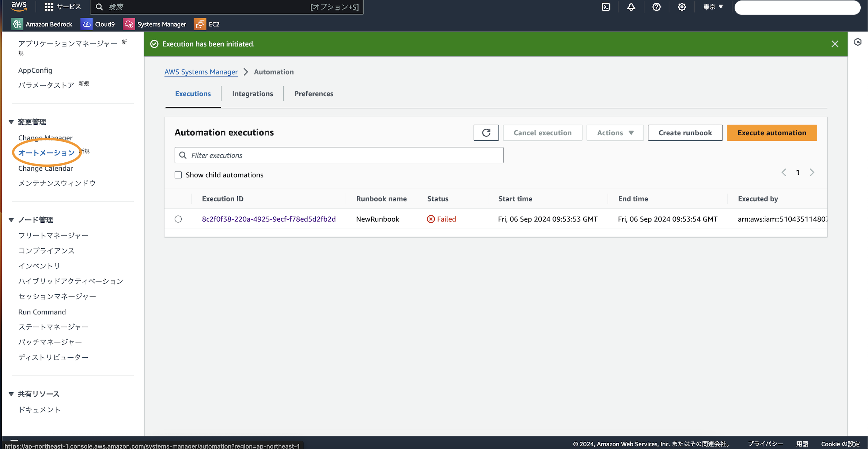The image size is (868, 449).
Task: Enable Show child automations
Action: point(178,175)
